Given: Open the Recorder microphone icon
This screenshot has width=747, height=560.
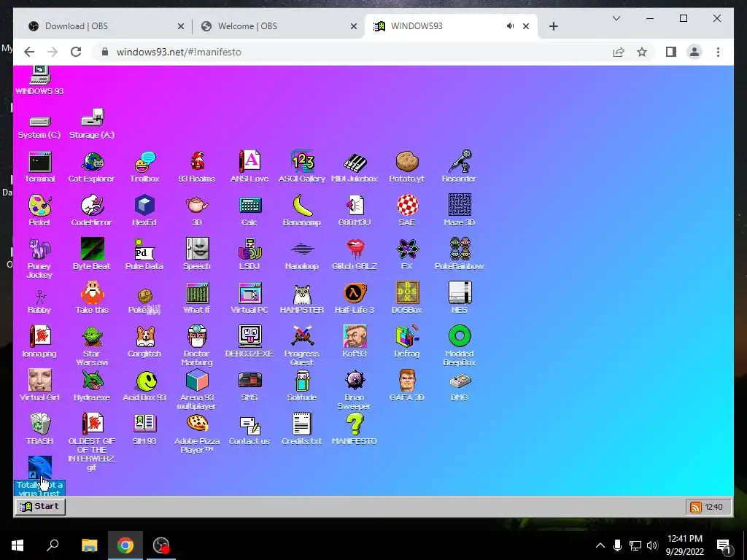Looking at the screenshot, I should (x=460, y=167).
